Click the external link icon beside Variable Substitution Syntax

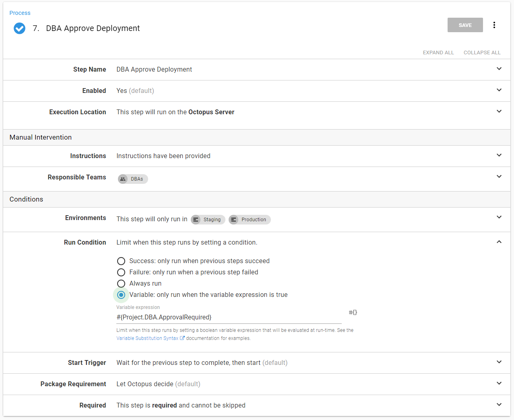pyautogui.click(x=182, y=338)
